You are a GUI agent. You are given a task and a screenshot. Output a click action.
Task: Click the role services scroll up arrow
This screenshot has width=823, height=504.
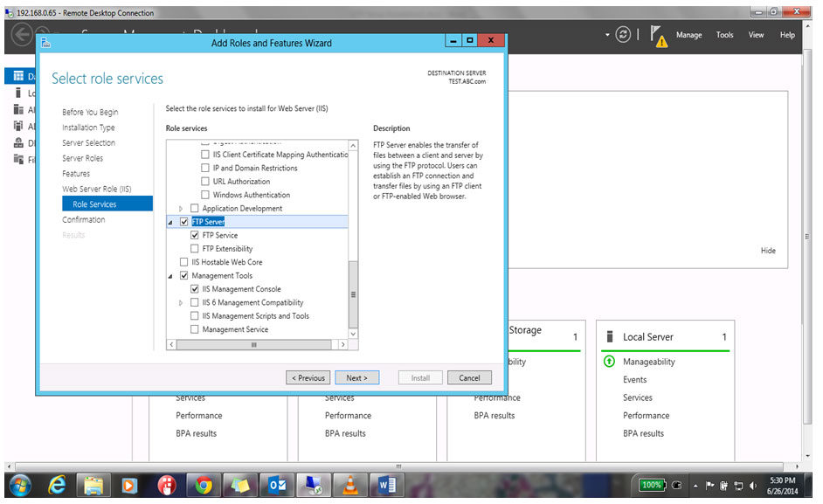[x=353, y=145]
